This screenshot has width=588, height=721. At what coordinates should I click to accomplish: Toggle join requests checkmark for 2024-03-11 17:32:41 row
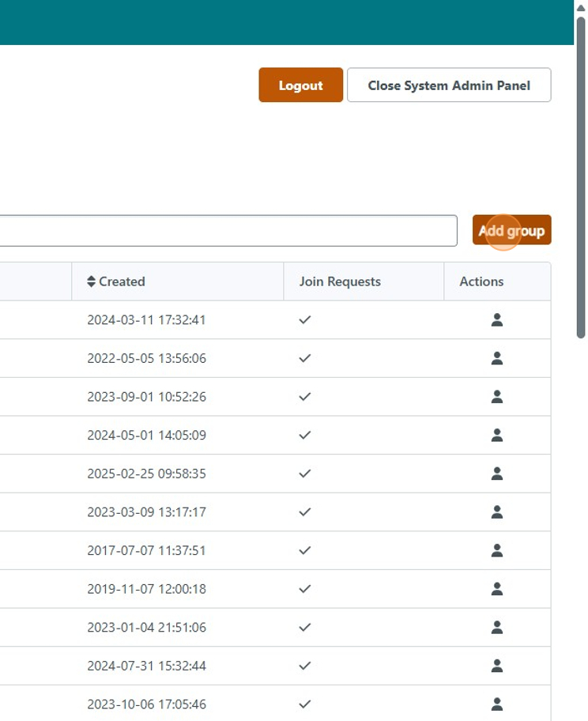[x=305, y=320]
